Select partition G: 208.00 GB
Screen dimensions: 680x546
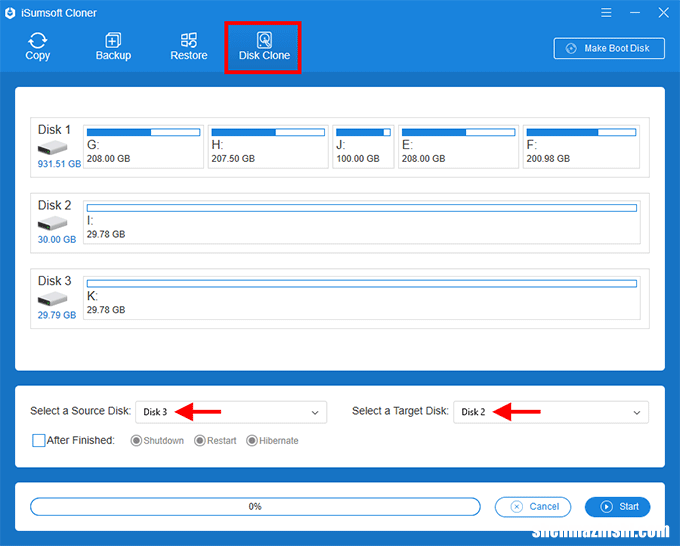coord(143,147)
